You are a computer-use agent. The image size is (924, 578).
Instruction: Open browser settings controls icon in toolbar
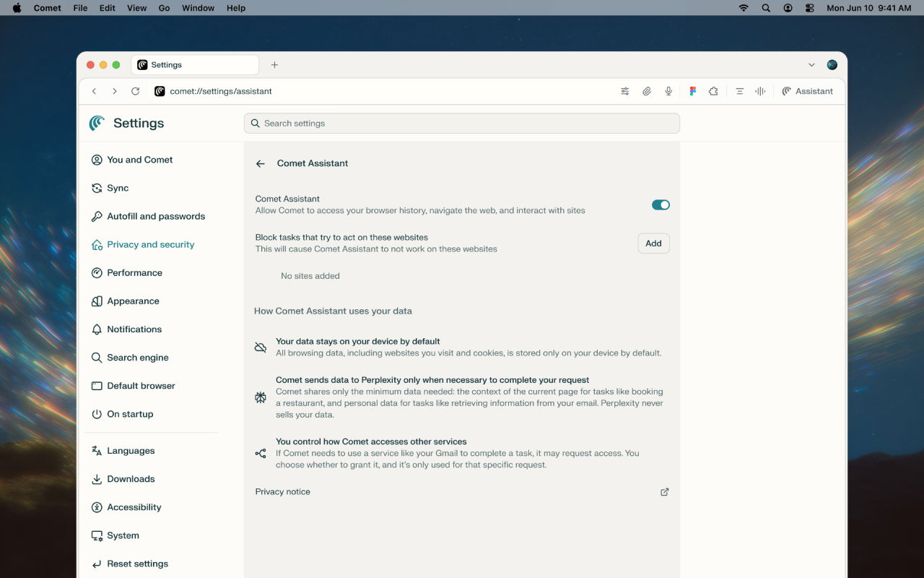tap(624, 91)
